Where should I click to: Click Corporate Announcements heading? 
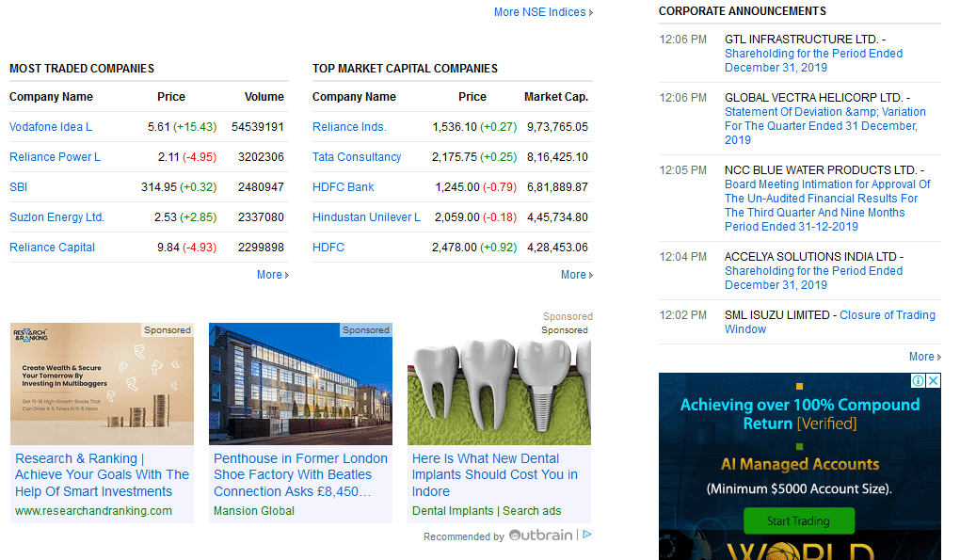742,11
